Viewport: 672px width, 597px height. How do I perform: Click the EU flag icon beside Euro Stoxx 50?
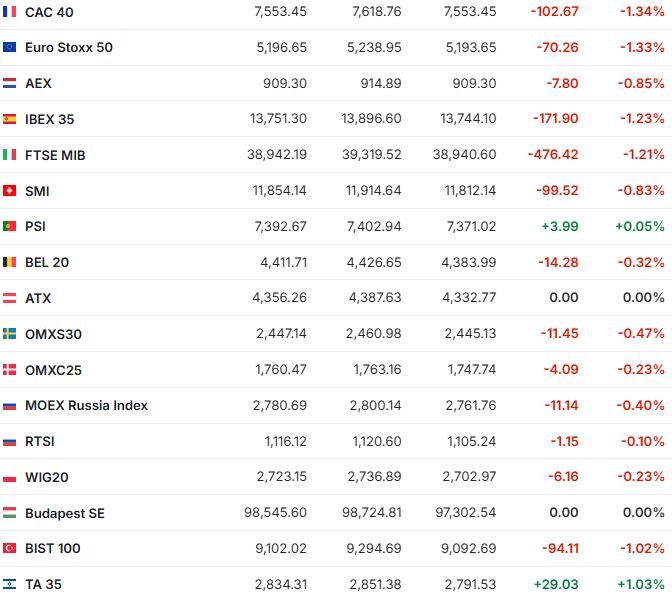9,48
